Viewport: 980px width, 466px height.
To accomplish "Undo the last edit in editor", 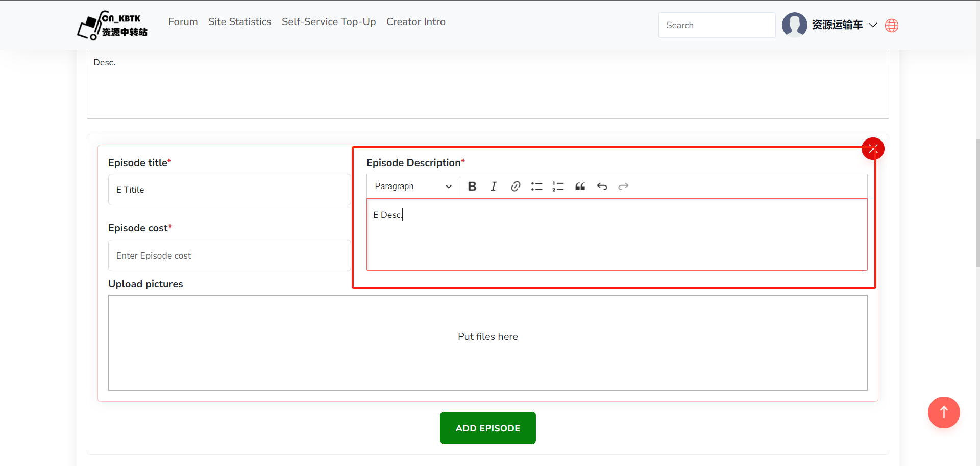I will click(x=602, y=187).
